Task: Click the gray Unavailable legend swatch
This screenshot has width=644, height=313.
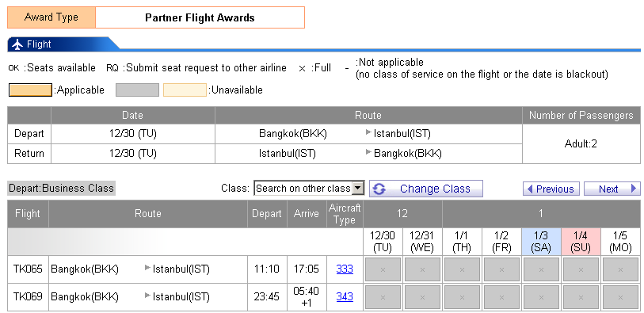Action: [137, 90]
